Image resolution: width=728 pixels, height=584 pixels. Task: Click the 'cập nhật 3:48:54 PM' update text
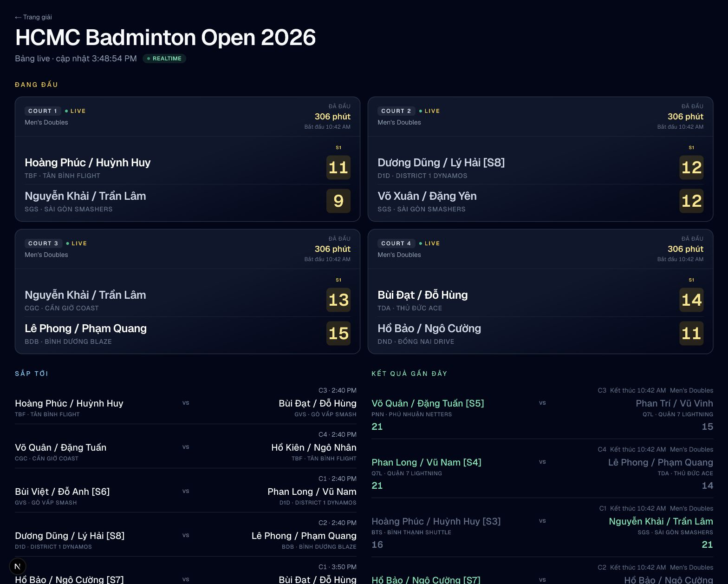tap(97, 59)
